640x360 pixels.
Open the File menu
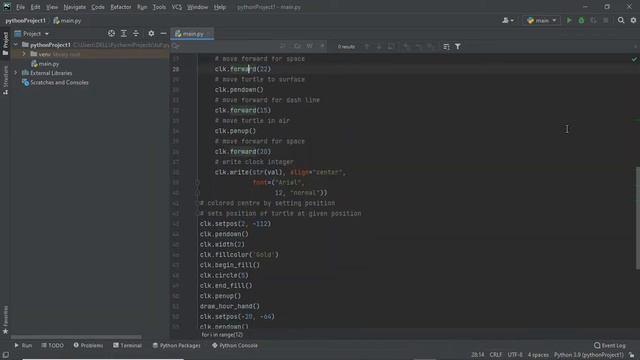click(20, 7)
